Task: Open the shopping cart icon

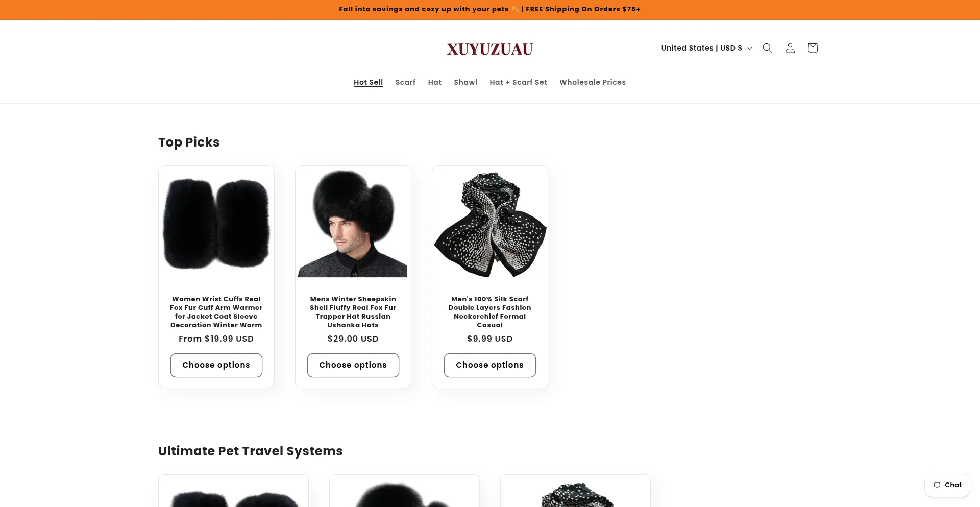Action: click(813, 48)
